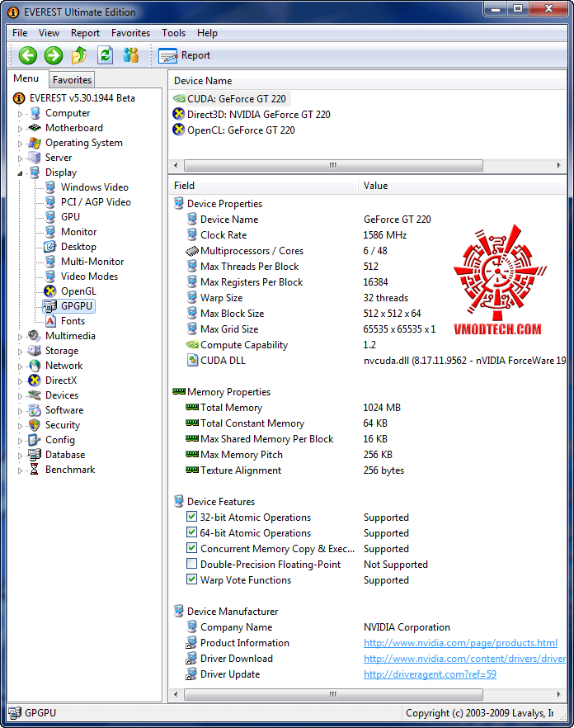Open the Tools menu

coord(173,33)
